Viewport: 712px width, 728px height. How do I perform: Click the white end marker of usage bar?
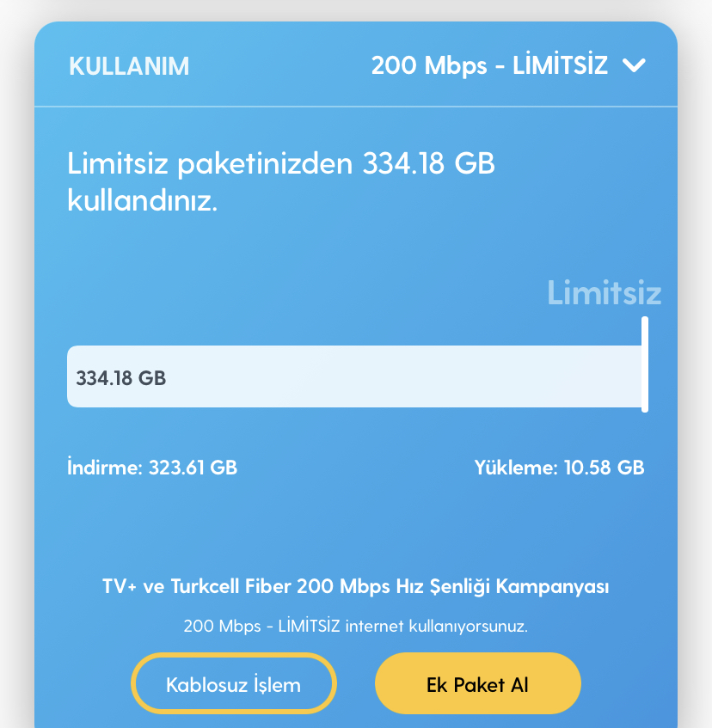pyautogui.click(x=645, y=364)
